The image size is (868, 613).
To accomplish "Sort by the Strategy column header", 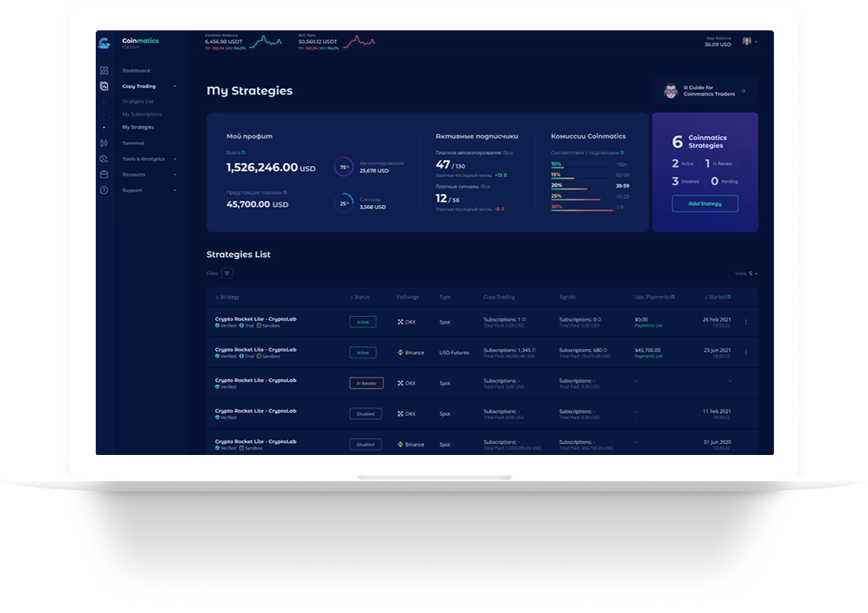I will [227, 297].
